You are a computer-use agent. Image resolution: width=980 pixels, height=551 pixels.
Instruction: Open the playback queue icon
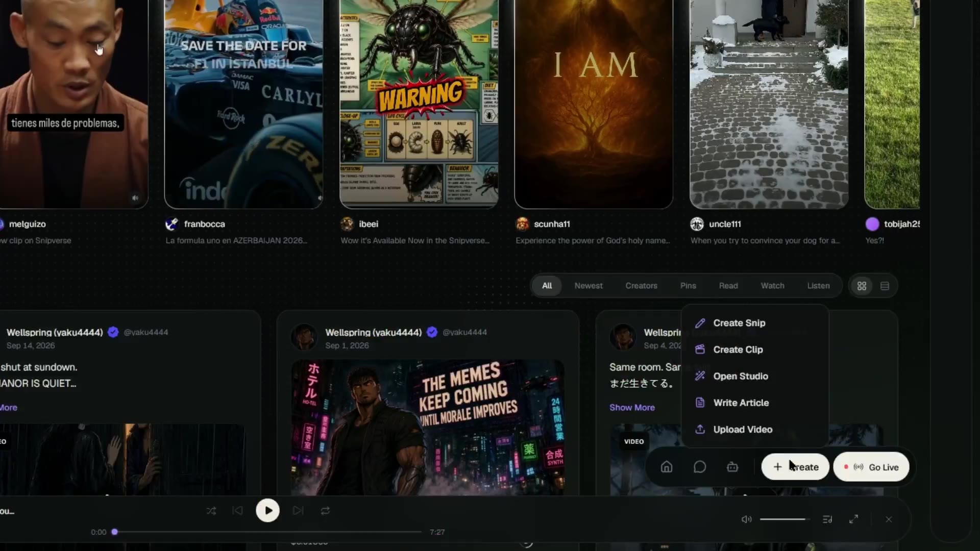(x=827, y=519)
